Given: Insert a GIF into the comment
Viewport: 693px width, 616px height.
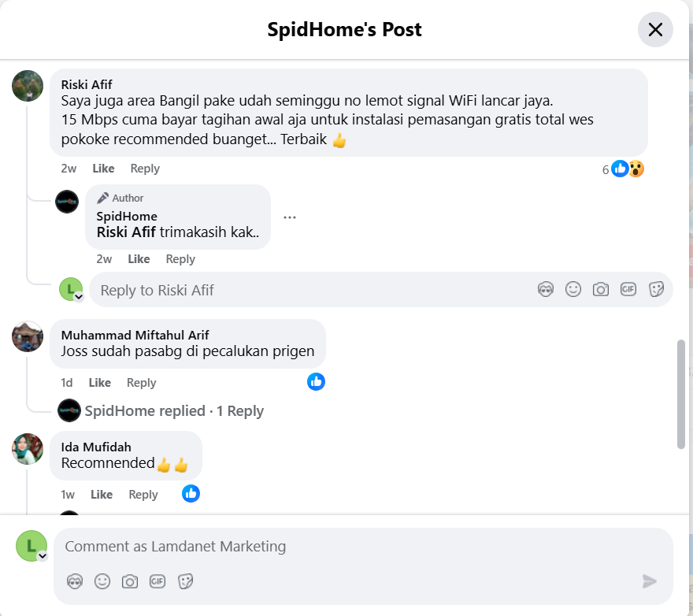Looking at the screenshot, I should pyautogui.click(x=157, y=581).
